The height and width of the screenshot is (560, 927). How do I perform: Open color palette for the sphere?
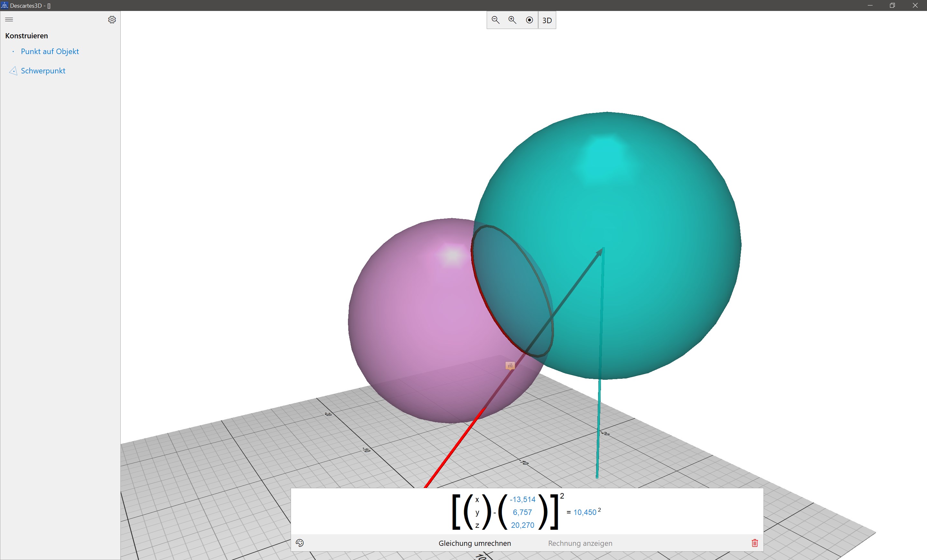tap(299, 543)
